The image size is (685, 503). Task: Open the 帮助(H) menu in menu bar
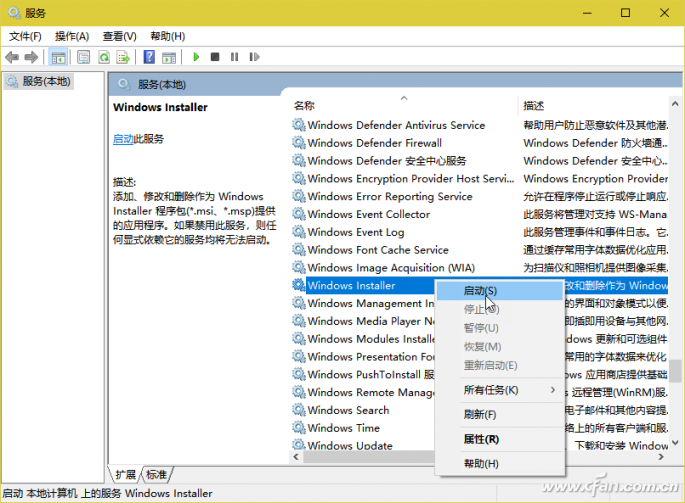point(168,36)
